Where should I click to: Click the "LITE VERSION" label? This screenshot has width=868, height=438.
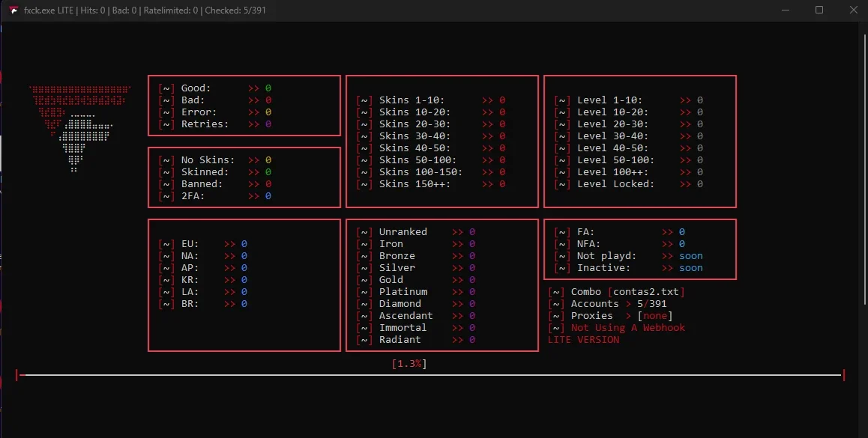click(x=583, y=340)
